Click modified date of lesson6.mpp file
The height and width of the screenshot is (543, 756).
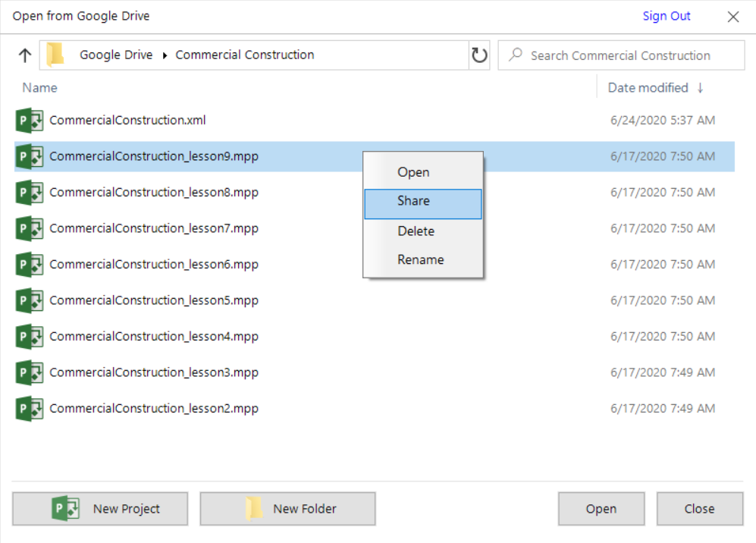pos(663,264)
